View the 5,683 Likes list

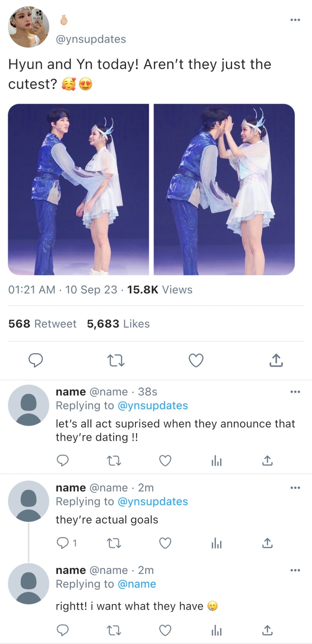[x=118, y=324]
